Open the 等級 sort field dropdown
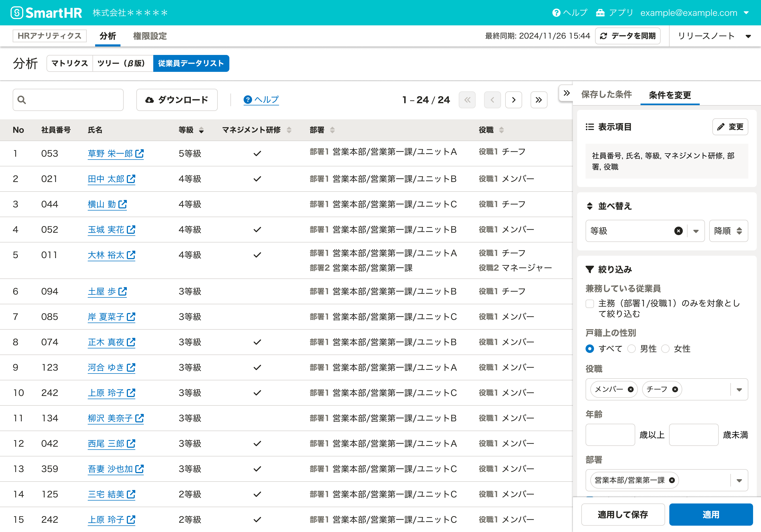 point(696,231)
